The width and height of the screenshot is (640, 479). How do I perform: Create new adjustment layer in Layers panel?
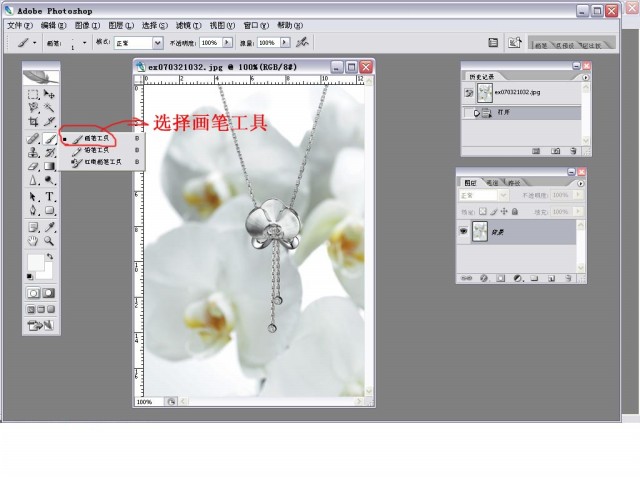click(518, 278)
